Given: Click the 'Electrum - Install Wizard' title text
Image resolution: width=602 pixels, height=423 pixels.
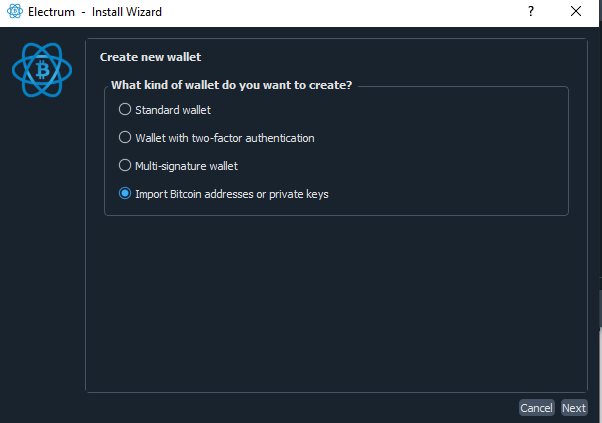Looking at the screenshot, I should (95, 12).
